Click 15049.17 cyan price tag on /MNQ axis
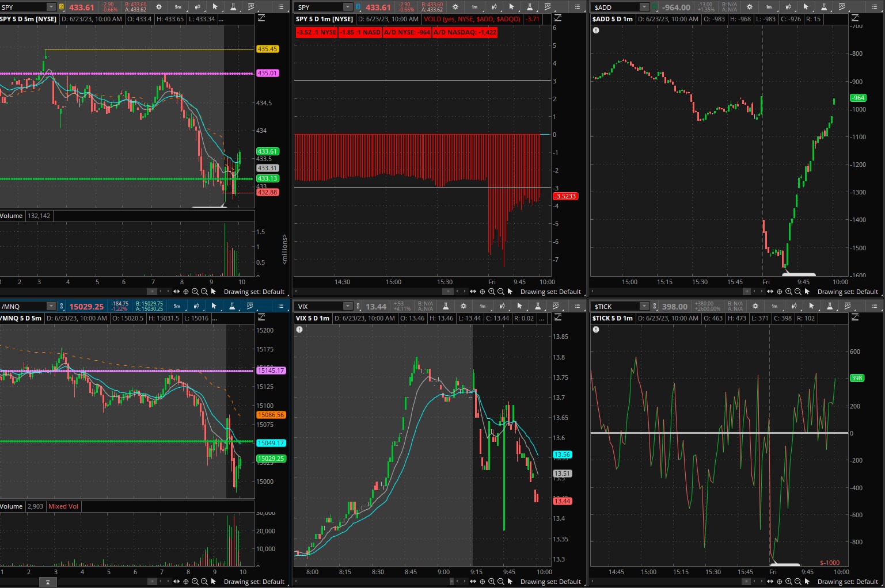Image resolution: width=885 pixels, height=588 pixels. pyautogui.click(x=271, y=443)
